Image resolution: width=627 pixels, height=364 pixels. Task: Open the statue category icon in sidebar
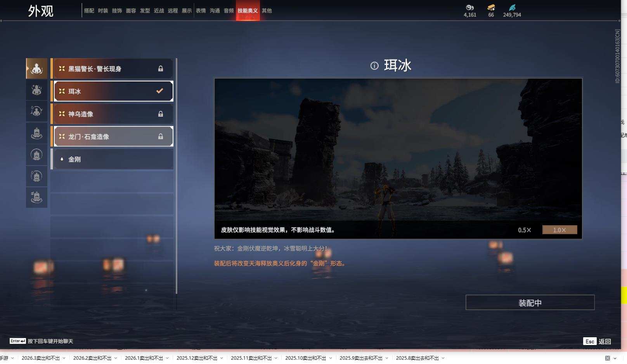(36, 132)
